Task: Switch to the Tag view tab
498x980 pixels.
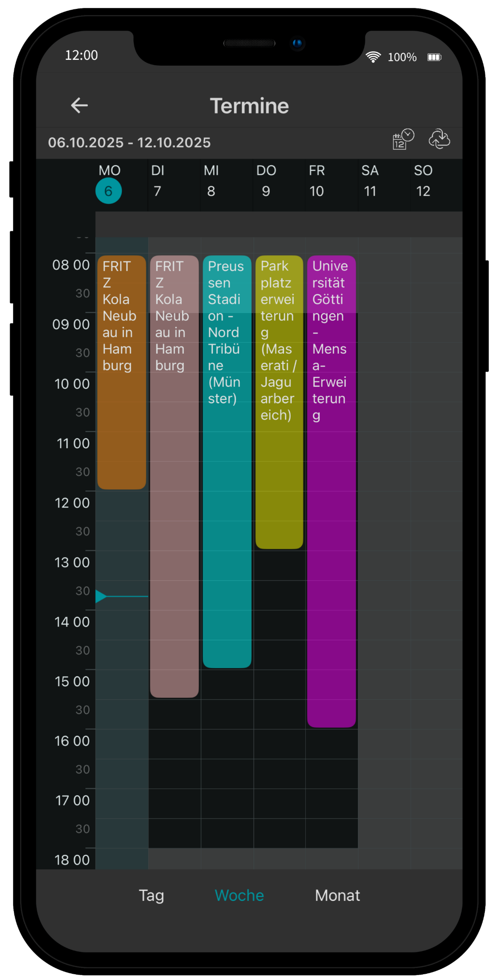Action: (x=151, y=895)
